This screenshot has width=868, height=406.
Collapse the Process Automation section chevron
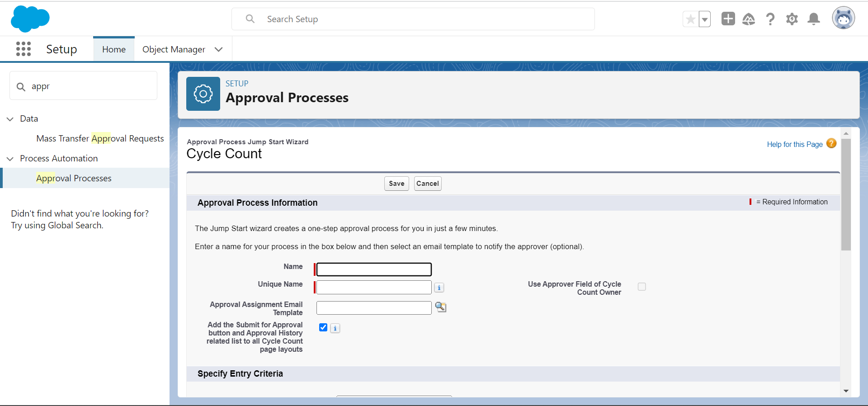[10, 159]
